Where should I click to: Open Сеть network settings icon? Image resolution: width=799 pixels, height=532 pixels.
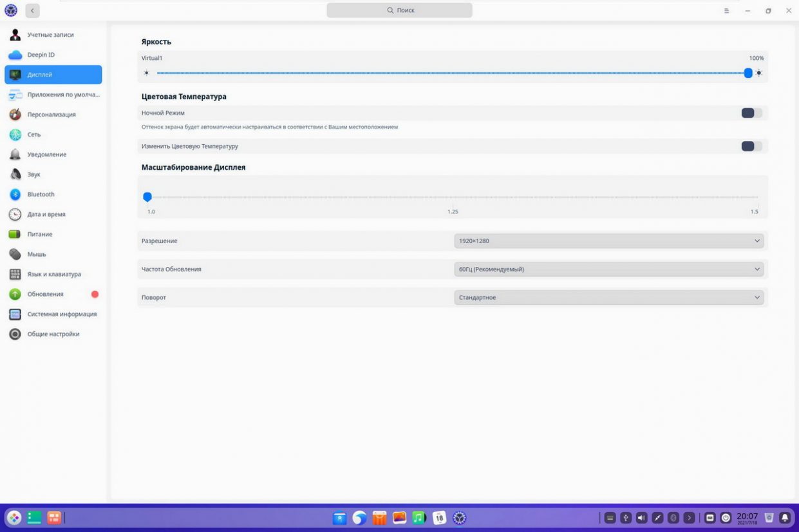(15, 134)
